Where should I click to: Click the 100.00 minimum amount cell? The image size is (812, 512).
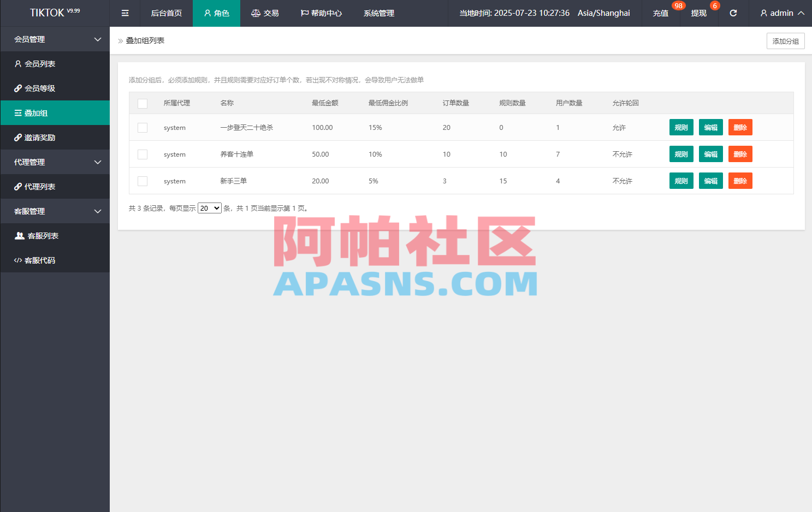(x=322, y=128)
